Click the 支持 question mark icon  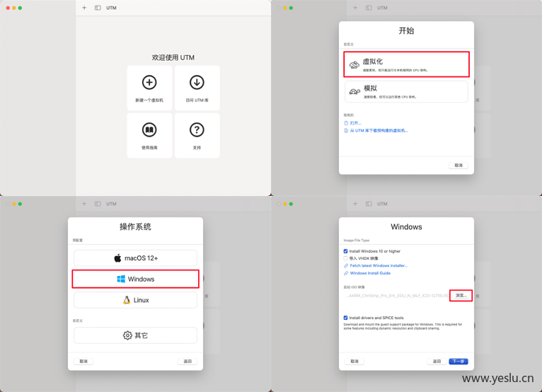point(197,129)
